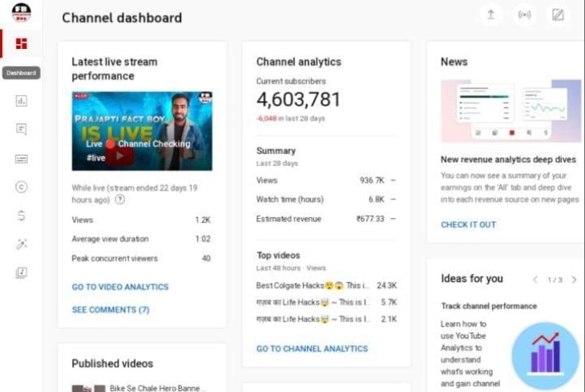The image size is (585, 392).
Task: Click the Views 936.7K summary row
Action: tap(325, 180)
